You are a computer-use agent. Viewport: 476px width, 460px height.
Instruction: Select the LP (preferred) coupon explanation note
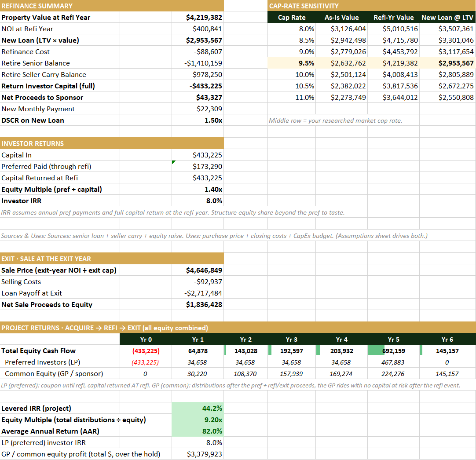click(231, 385)
